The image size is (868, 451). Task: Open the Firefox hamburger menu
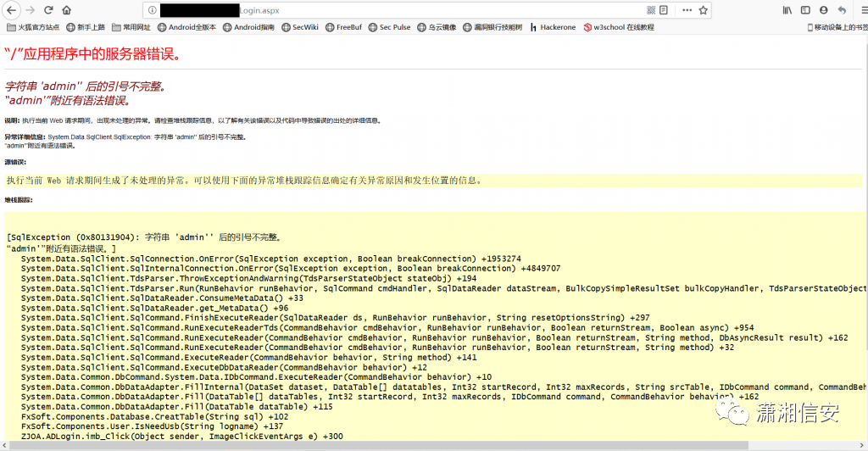point(863,10)
